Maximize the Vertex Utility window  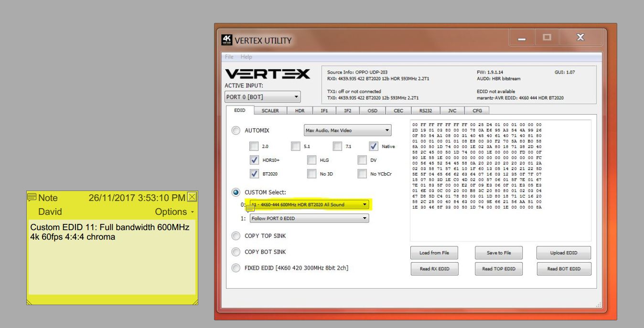547,37
